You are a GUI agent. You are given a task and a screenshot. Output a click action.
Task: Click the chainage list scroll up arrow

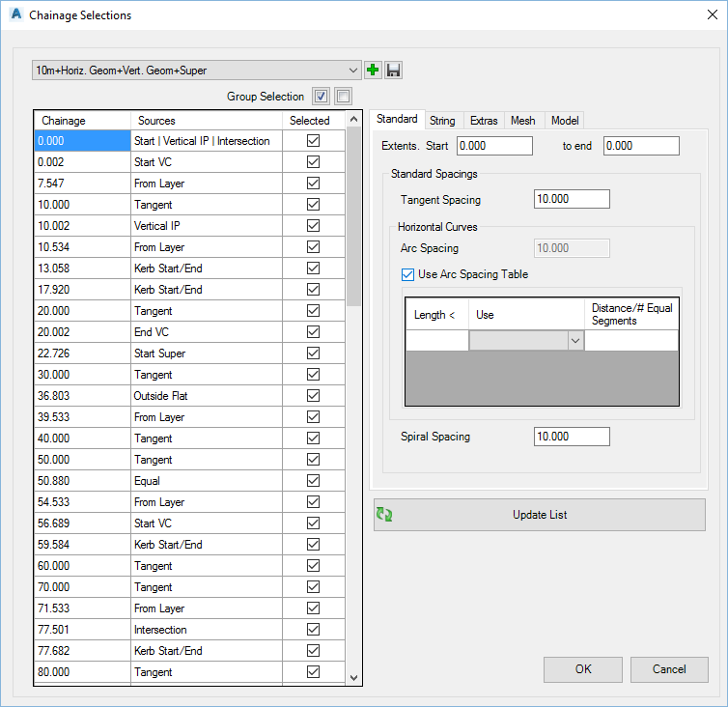(x=353, y=120)
